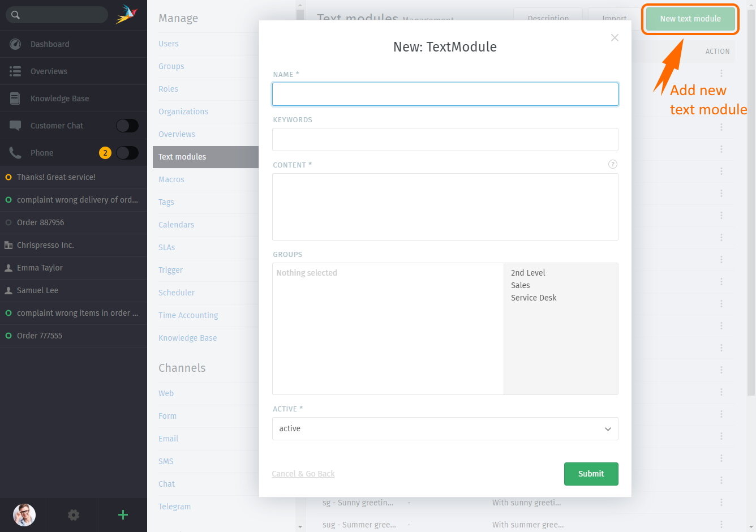Click inside the Name input field

445,93
